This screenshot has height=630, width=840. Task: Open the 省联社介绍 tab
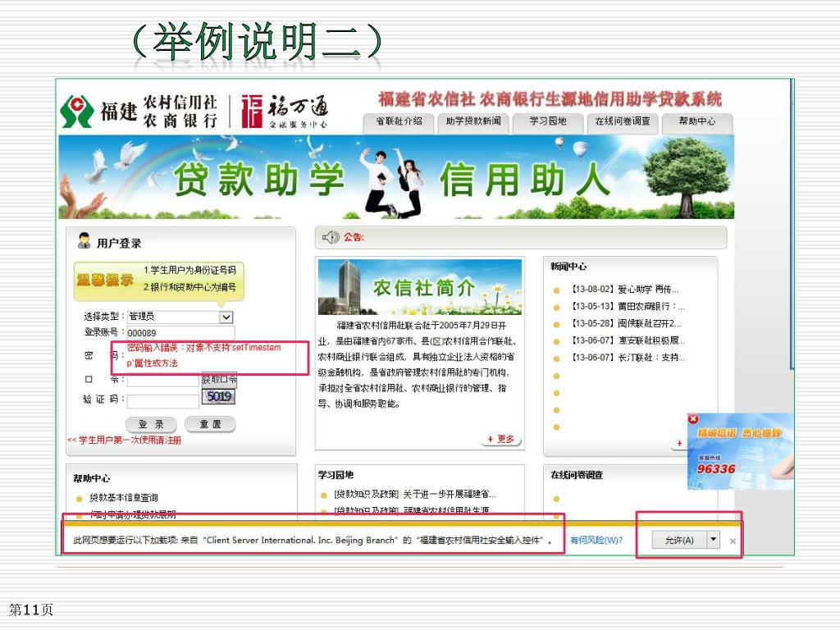click(x=399, y=121)
